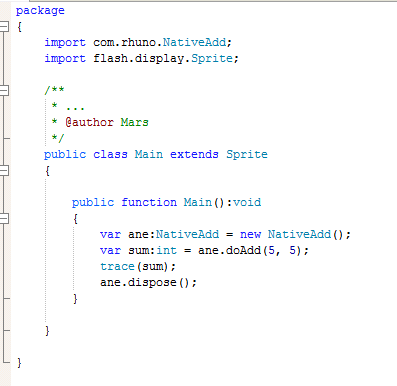Click the final closing brace of package
Screen dimensions: 397x386
tap(19, 362)
